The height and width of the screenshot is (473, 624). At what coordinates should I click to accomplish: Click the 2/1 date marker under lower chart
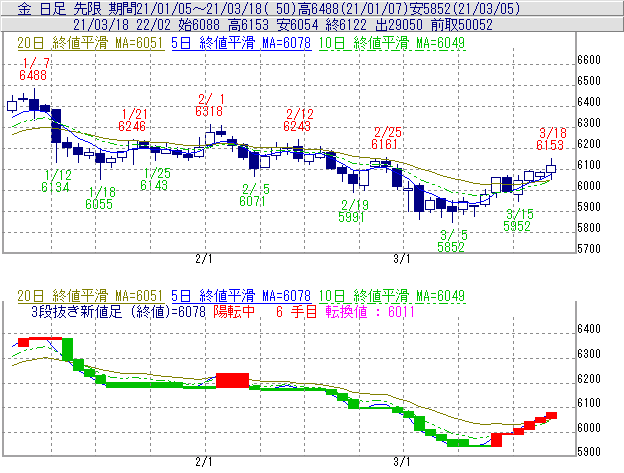pyautogui.click(x=204, y=462)
